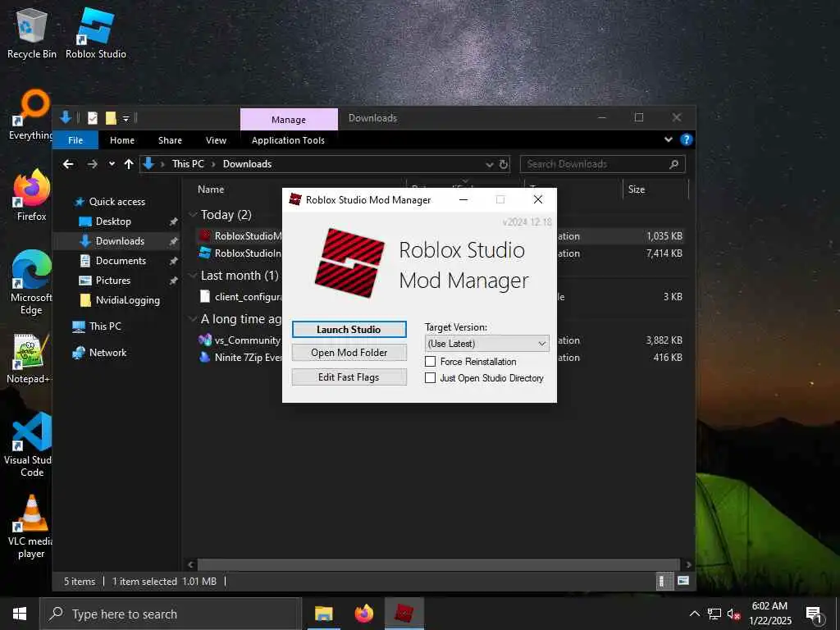
Task: Select Notepad++ desktop icon
Action: click(30, 359)
